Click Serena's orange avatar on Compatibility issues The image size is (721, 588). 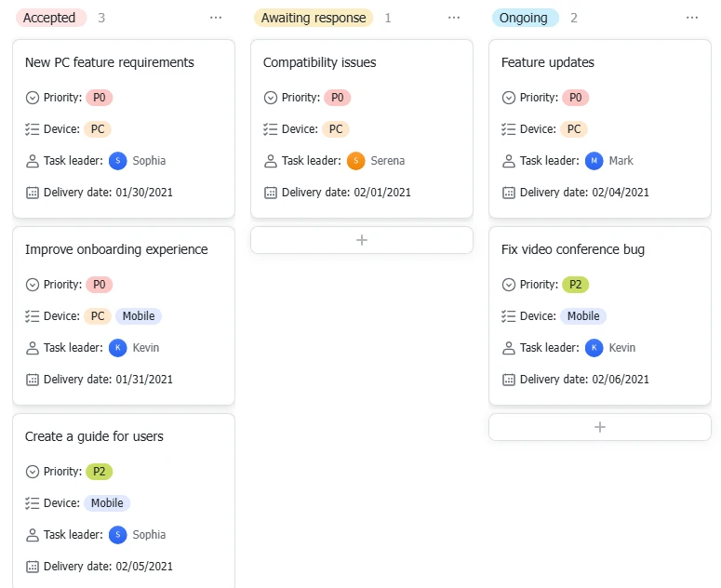pyautogui.click(x=356, y=161)
